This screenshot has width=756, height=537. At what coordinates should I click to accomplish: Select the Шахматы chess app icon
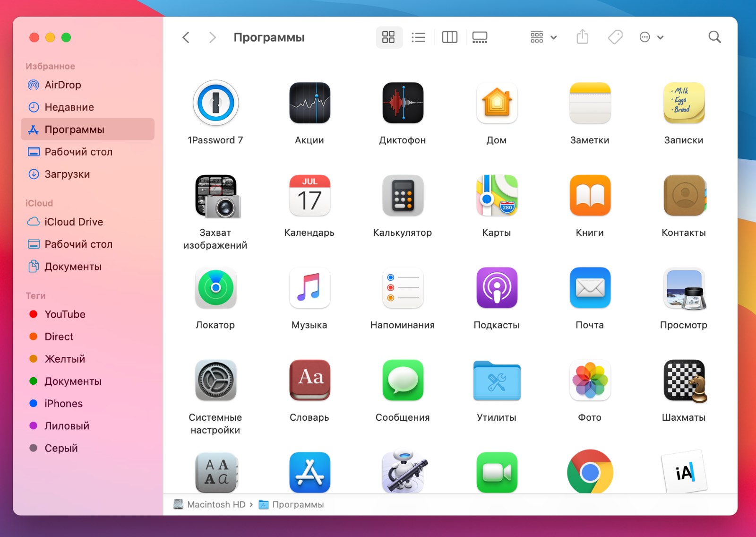(685, 381)
